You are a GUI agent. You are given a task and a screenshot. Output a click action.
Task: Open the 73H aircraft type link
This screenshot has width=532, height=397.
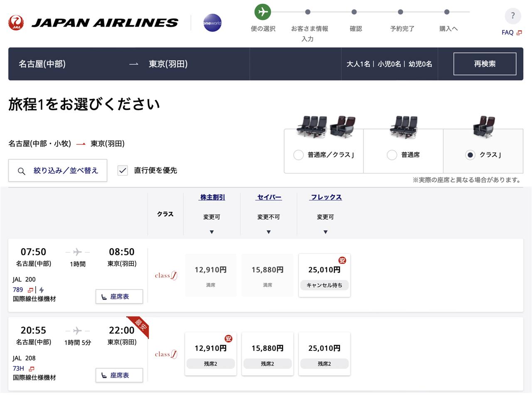(18, 369)
